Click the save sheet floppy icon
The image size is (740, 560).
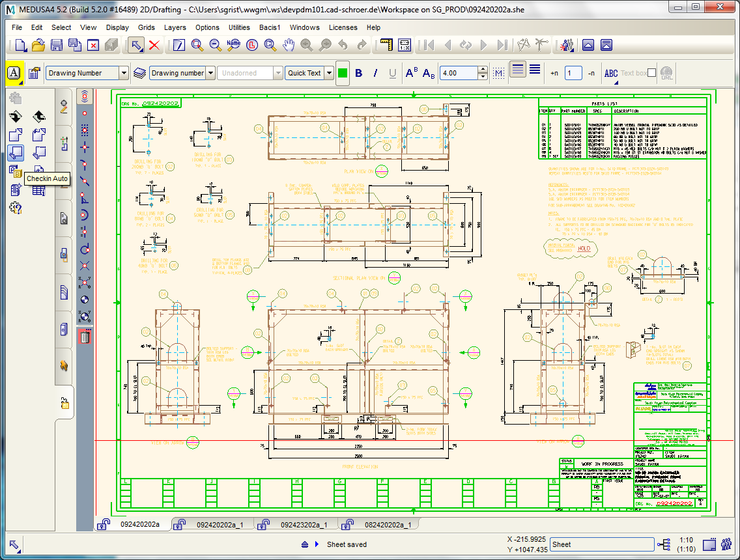pos(57,45)
